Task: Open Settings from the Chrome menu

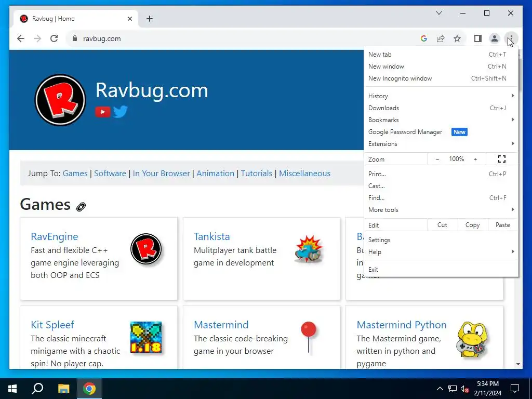Action: (x=441, y=240)
